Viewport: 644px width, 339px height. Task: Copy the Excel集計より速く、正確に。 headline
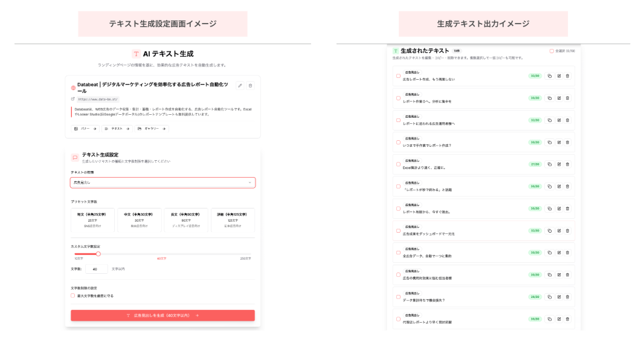point(550,164)
